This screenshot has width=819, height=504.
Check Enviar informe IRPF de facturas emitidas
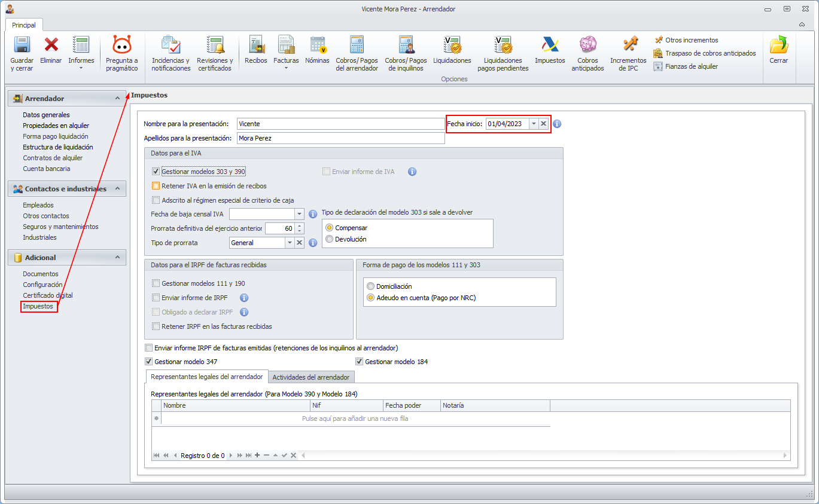(149, 347)
